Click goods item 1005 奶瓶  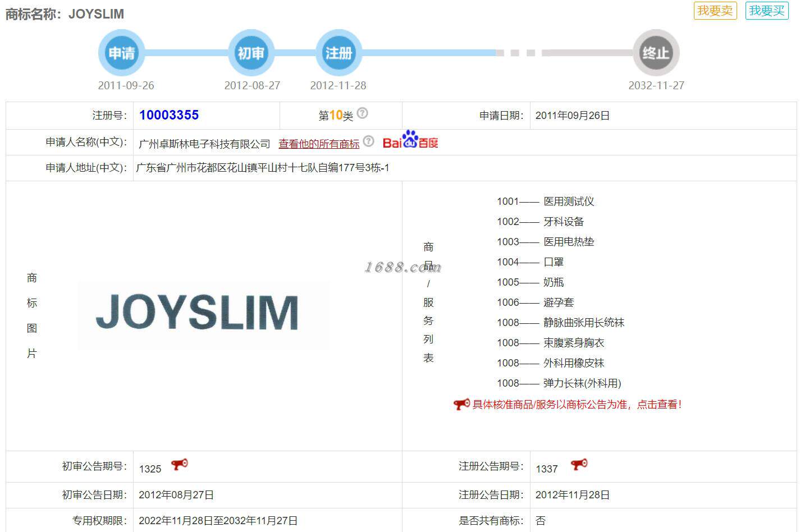tap(530, 282)
